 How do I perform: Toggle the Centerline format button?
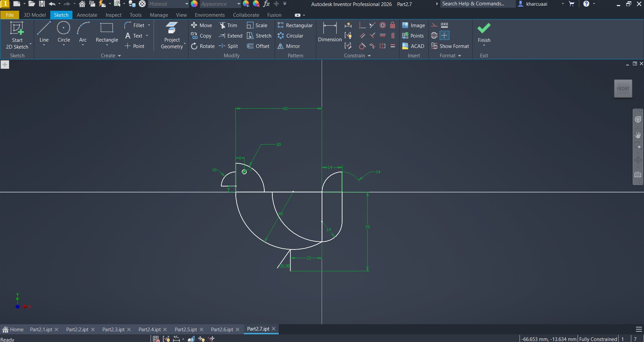434,36
